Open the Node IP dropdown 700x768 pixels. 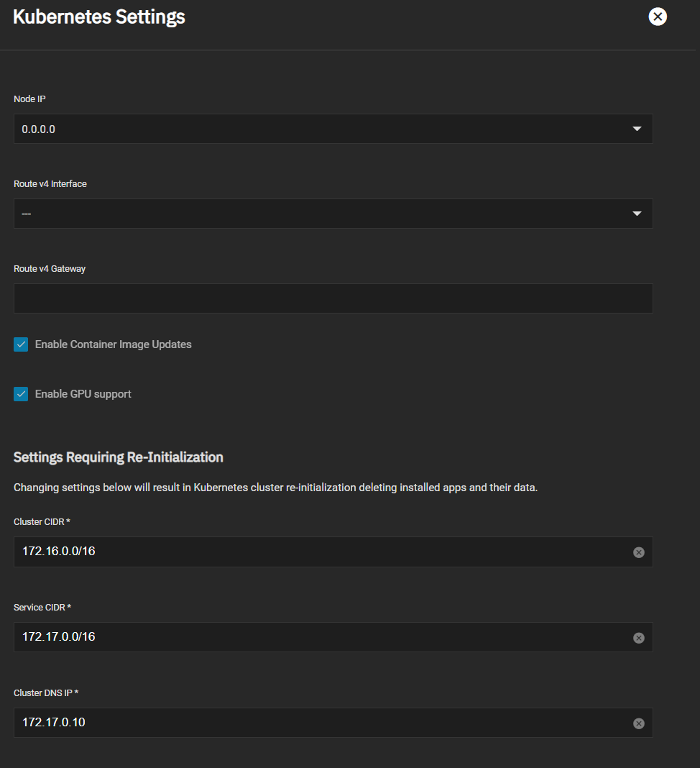tap(333, 129)
